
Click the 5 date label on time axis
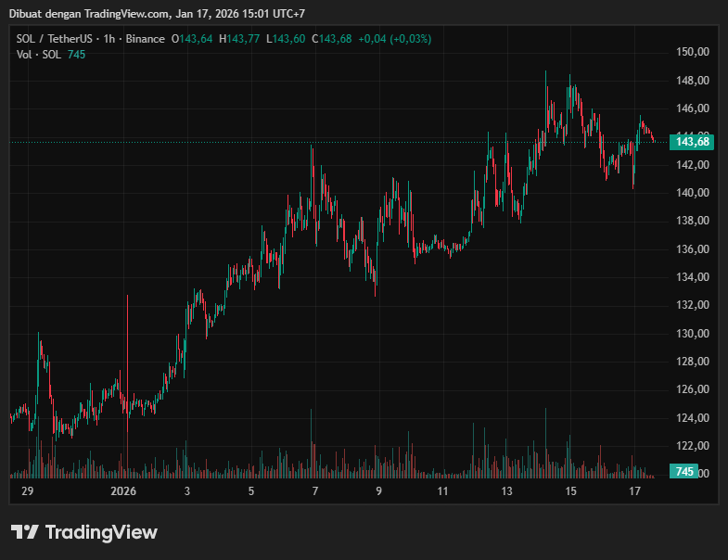coord(251,491)
